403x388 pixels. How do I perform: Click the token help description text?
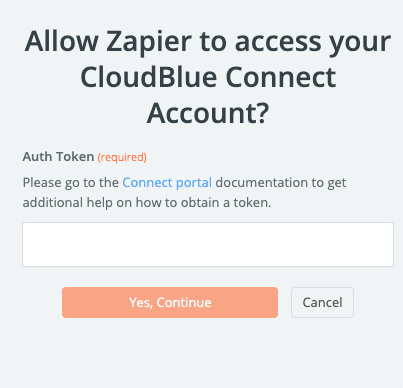click(x=184, y=193)
